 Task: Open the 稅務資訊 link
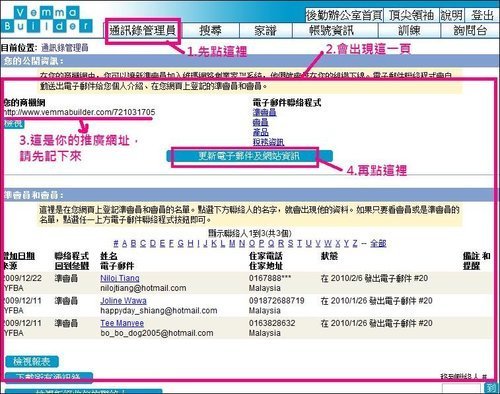[x=268, y=142]
